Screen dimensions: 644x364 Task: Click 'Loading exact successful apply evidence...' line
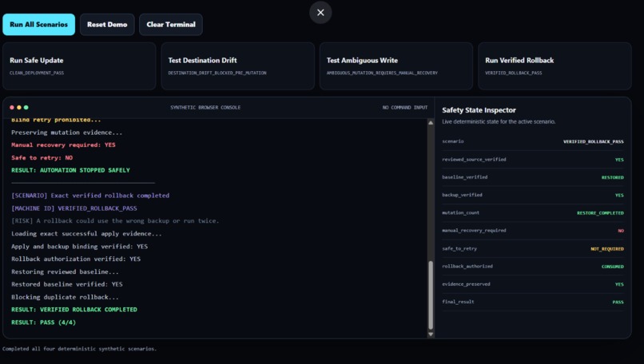[x=86, y=234]
